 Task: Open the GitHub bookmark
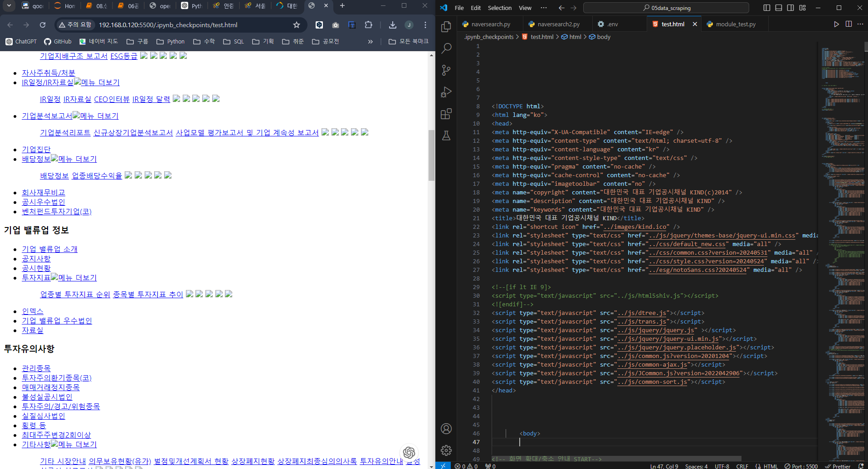pyautogui.click(x=58, y=41)
